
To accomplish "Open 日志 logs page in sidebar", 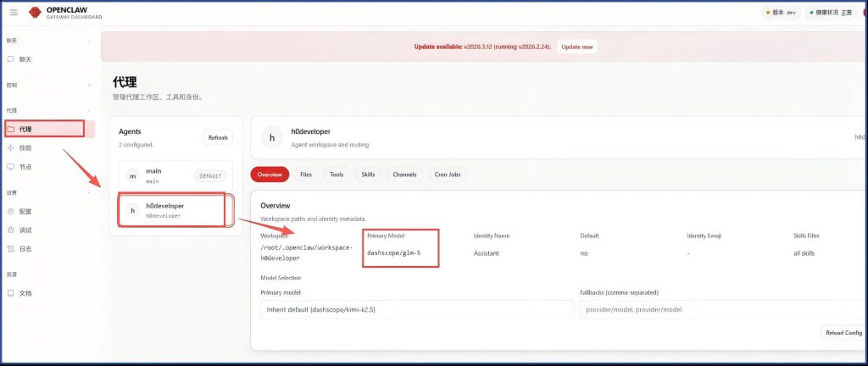I will [25, 248].
